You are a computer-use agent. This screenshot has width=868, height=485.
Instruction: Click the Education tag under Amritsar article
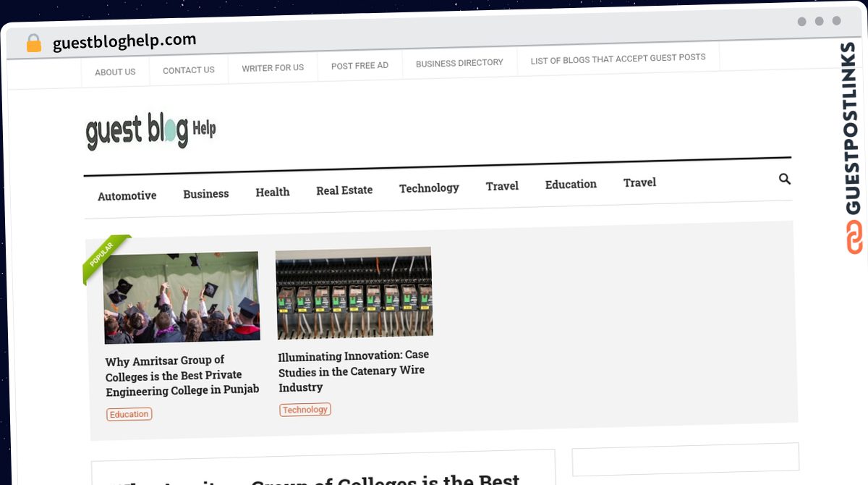tap(129, 415)
